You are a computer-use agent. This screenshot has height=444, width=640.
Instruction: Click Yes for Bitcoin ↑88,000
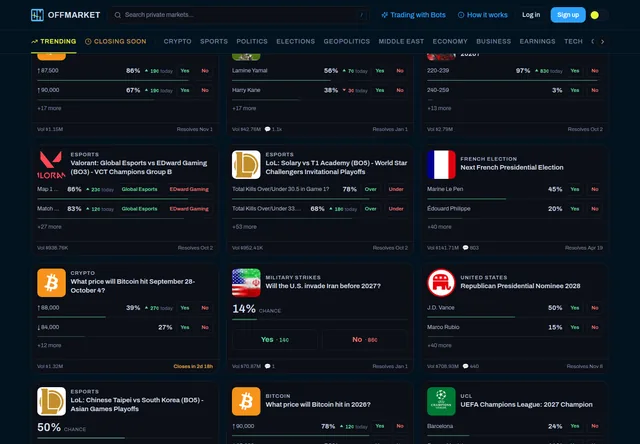(185, 308)
